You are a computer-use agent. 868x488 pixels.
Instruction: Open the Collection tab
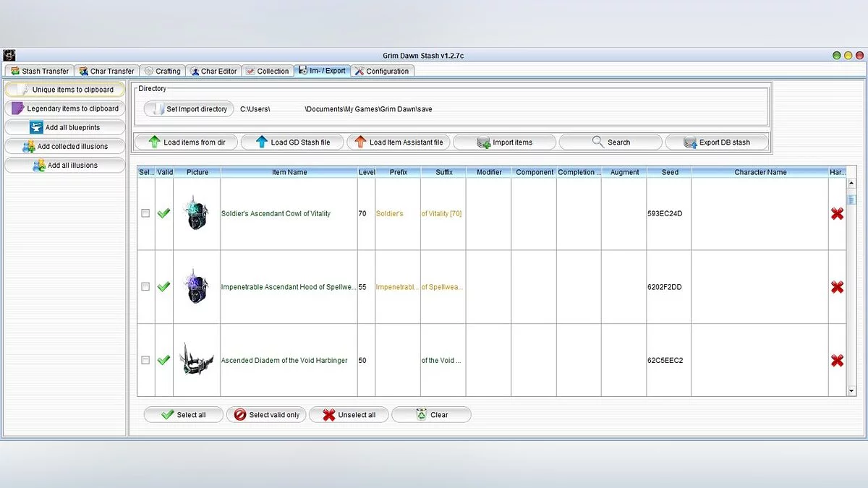[267, 71]
